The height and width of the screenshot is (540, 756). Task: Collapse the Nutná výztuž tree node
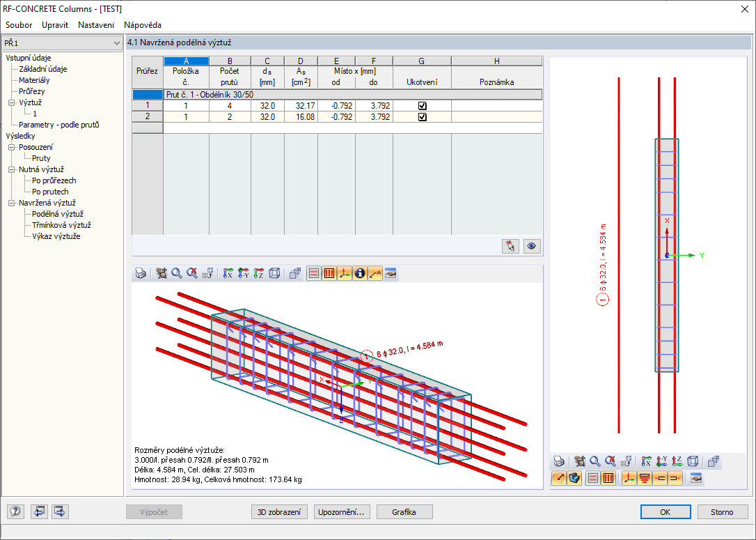coord(12,169)
